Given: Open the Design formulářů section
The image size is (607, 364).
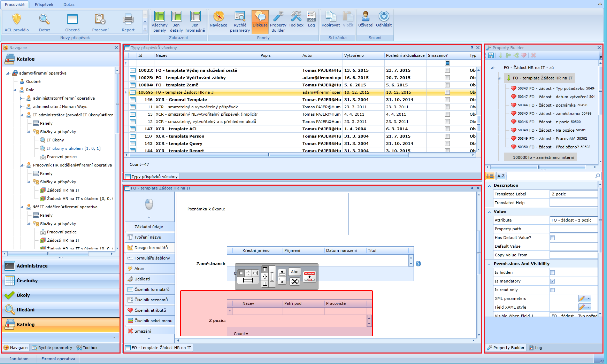Looking at the screenshot, I should click(x=150, y=248).
